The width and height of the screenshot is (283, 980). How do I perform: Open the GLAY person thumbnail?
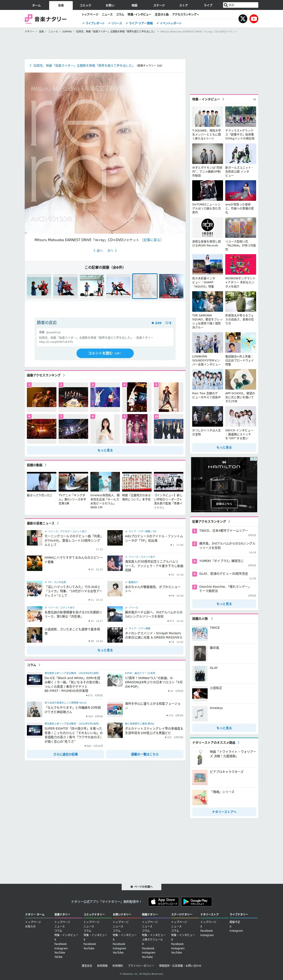click(200, 674)
